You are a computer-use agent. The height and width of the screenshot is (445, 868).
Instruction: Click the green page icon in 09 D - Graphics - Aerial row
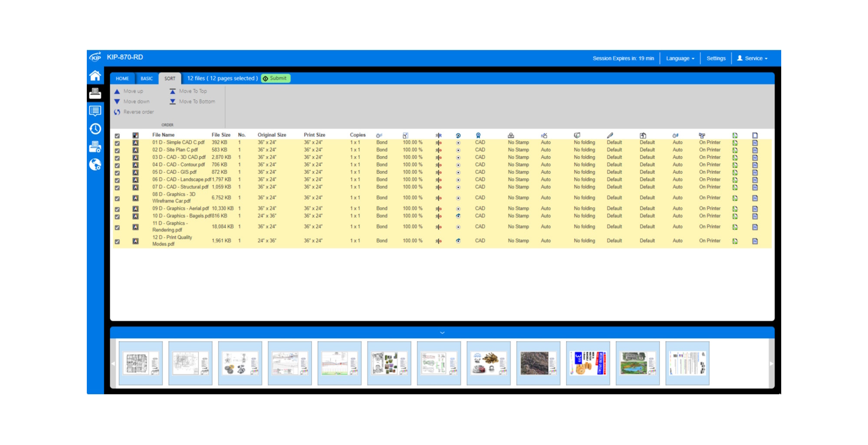[735, 209]
